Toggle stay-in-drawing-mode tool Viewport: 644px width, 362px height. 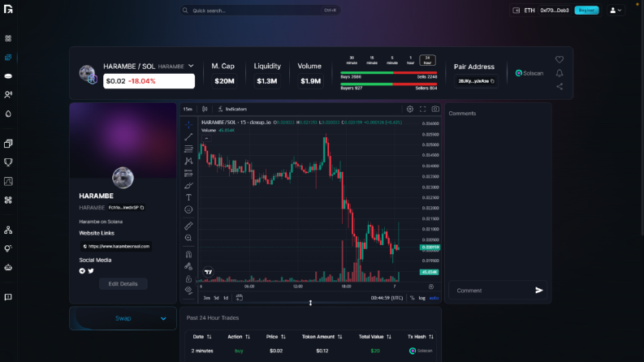188,267
